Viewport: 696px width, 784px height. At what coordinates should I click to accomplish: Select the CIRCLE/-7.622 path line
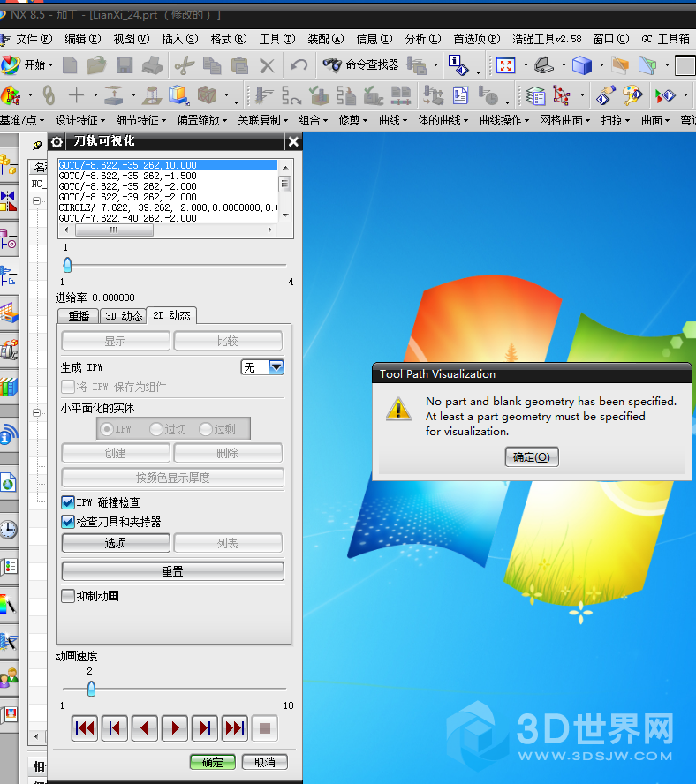[168, 207]
